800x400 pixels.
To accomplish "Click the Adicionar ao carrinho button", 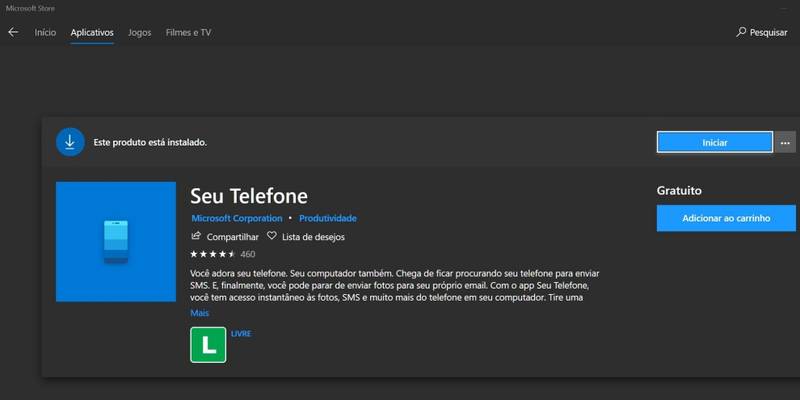I will click(726, 218).
